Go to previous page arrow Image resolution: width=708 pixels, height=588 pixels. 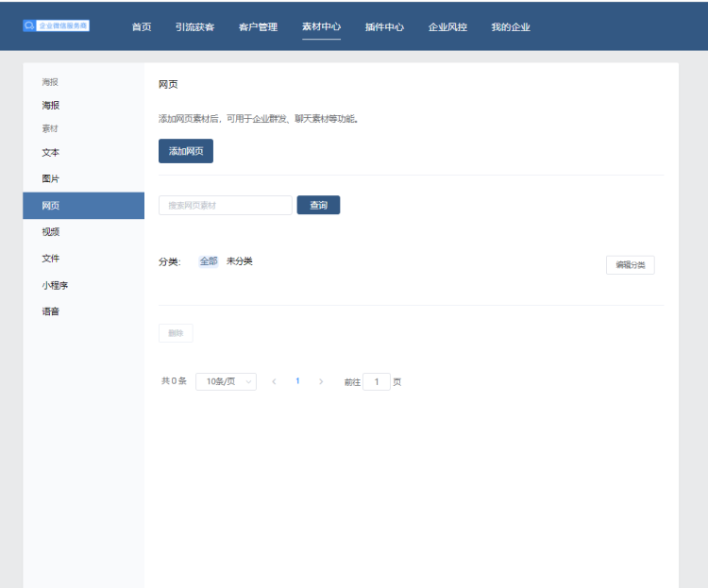click(x=274, y=381)
